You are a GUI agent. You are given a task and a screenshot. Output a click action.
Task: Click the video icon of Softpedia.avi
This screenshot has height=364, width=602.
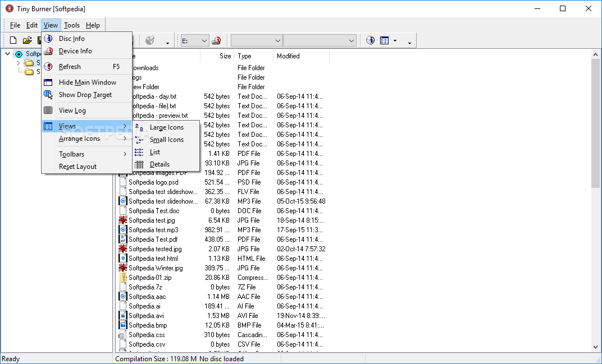coord(123,316)
